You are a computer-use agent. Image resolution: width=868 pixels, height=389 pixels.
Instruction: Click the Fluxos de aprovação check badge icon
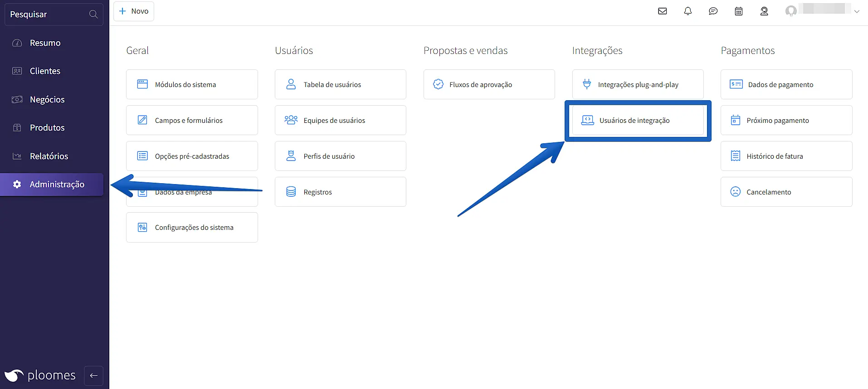438,84
